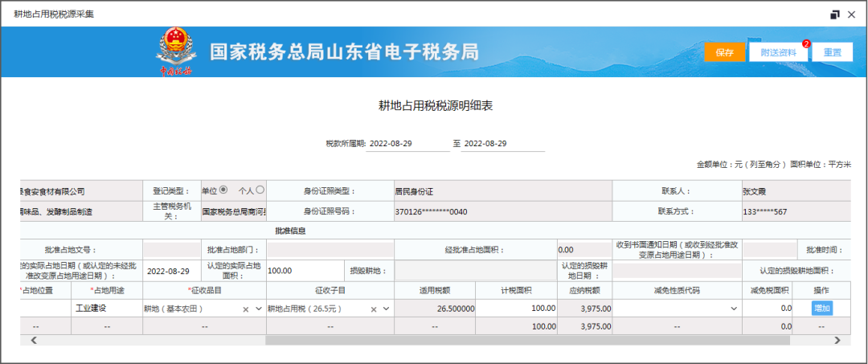Select the 个人 radio button
Screen dimensions: 868x364
(x=260, y=190)
